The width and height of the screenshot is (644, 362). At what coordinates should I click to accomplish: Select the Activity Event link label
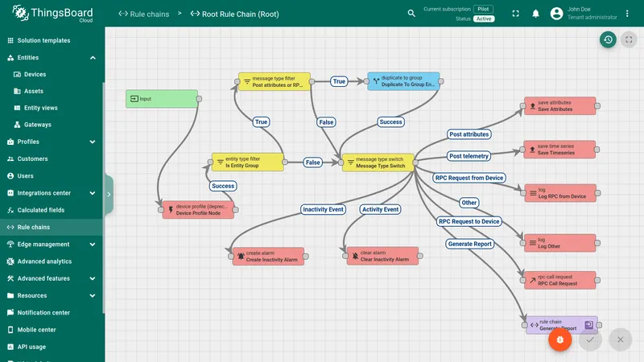380,209
